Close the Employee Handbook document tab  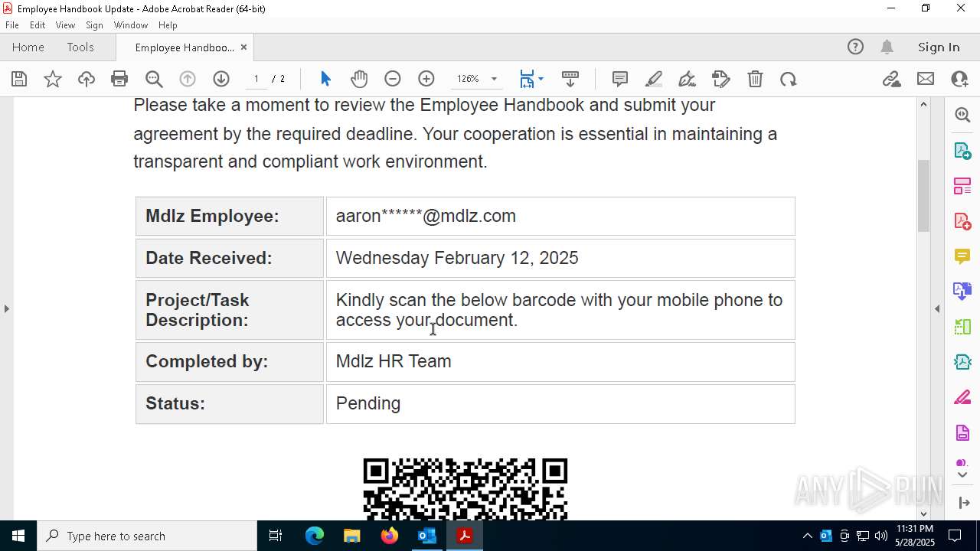(243, 47)
